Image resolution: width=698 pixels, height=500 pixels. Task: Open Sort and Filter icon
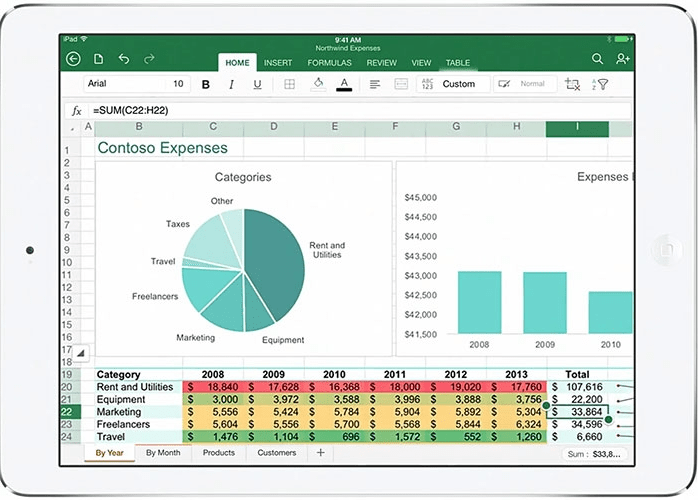[600, 85]
